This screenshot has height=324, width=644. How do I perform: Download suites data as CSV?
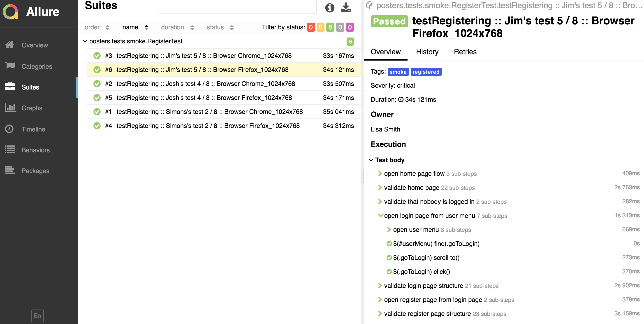pos(346,8)
